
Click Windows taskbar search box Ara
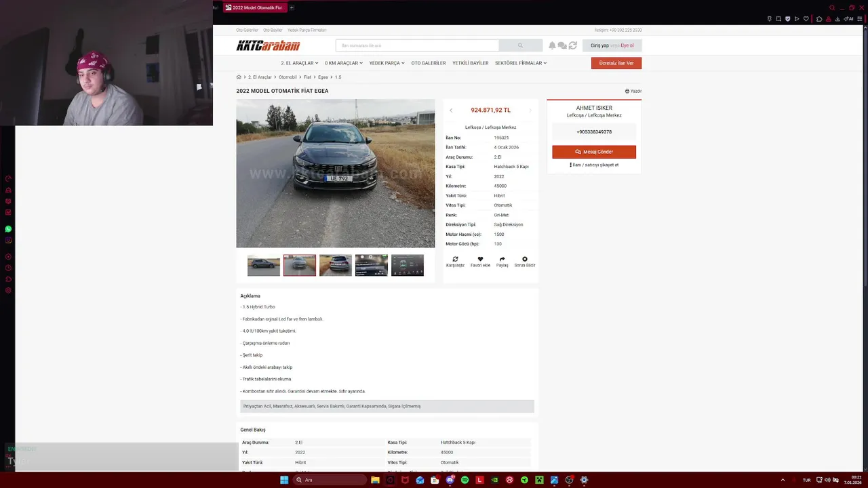coord(330,480)
